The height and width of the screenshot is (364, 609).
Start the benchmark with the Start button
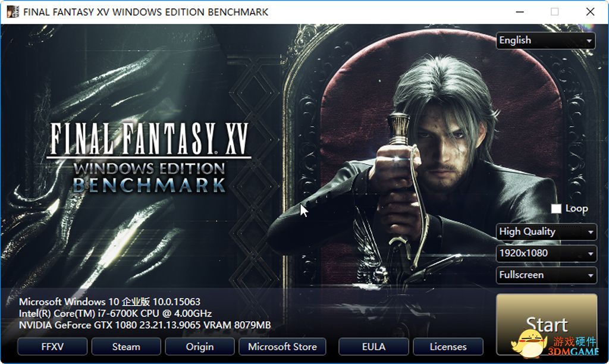(x=547, y=324)
